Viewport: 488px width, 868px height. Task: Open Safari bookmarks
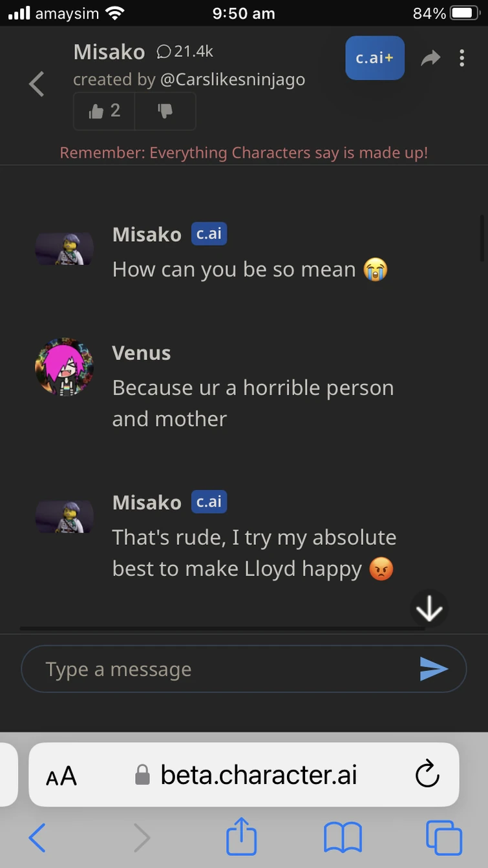tap(343, 838)
